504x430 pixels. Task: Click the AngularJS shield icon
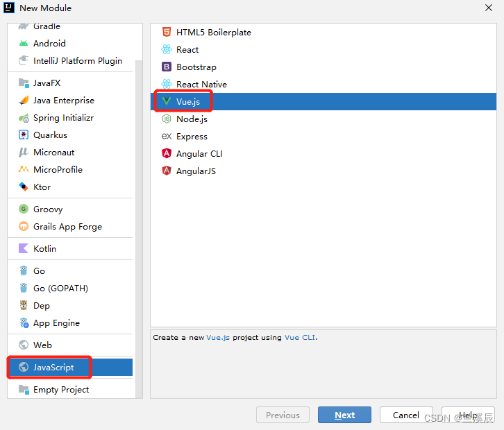coord(167,171)
